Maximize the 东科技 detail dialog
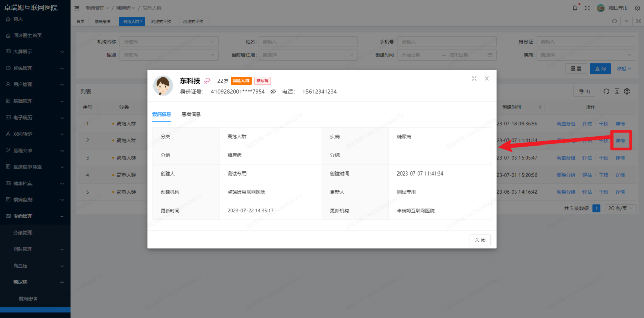This screenshot has height=318, width=644. 474,78
